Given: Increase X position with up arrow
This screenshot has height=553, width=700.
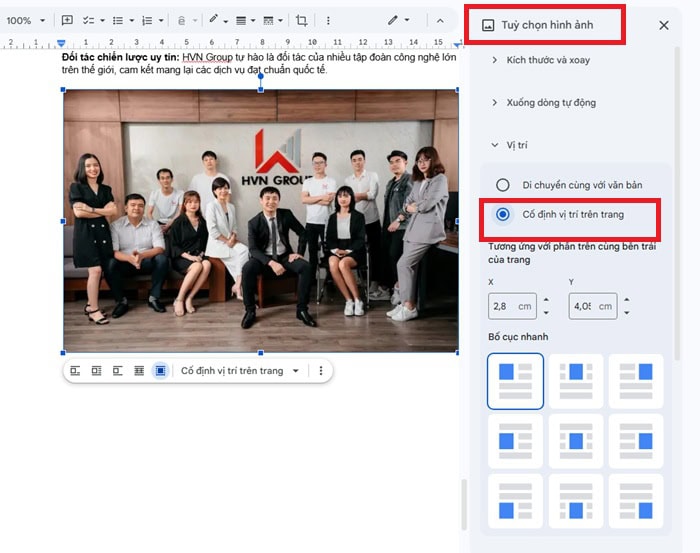Looking at the screenshot, I should tap(546, 299).
